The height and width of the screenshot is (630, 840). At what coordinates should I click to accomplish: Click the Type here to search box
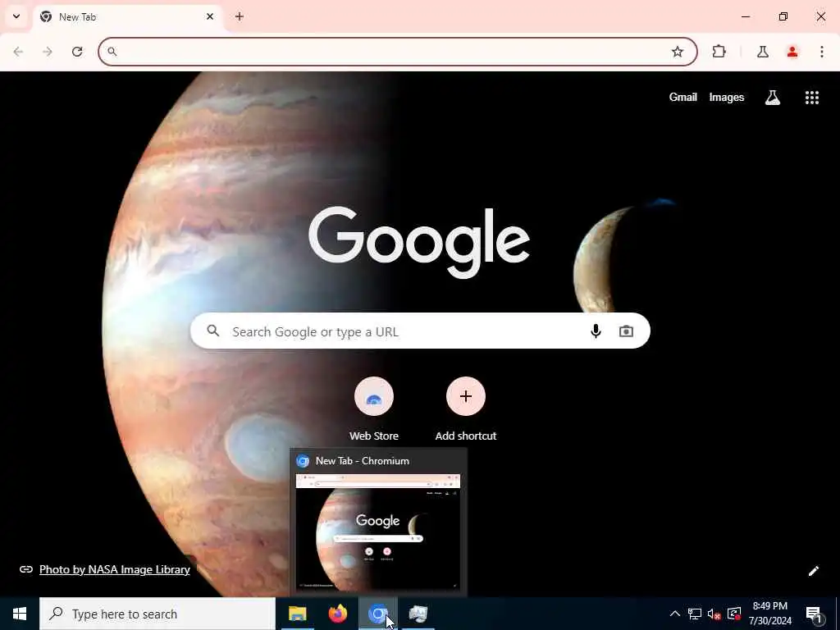(x=157, y=614)
